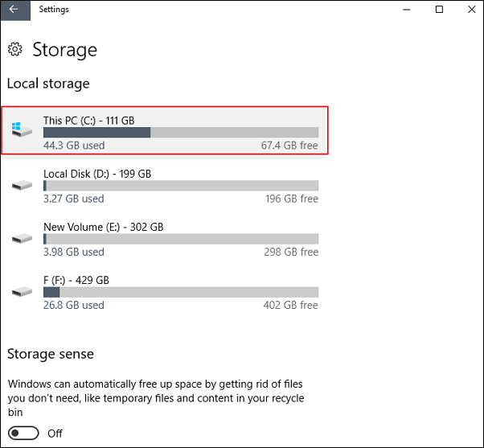Click the C: drive usage bar

[x=181, y=133]
